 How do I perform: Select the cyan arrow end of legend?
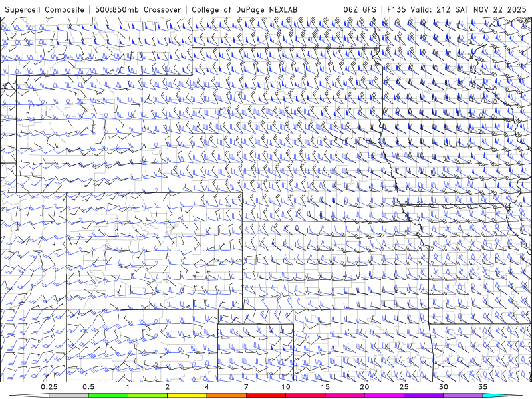click(503, 396)
